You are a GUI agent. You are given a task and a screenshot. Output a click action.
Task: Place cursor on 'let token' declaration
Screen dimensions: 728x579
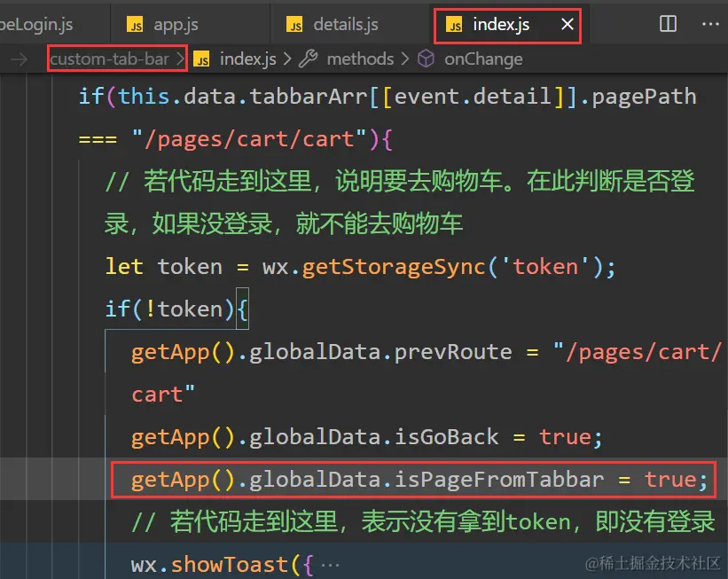[x=164, y=267]
